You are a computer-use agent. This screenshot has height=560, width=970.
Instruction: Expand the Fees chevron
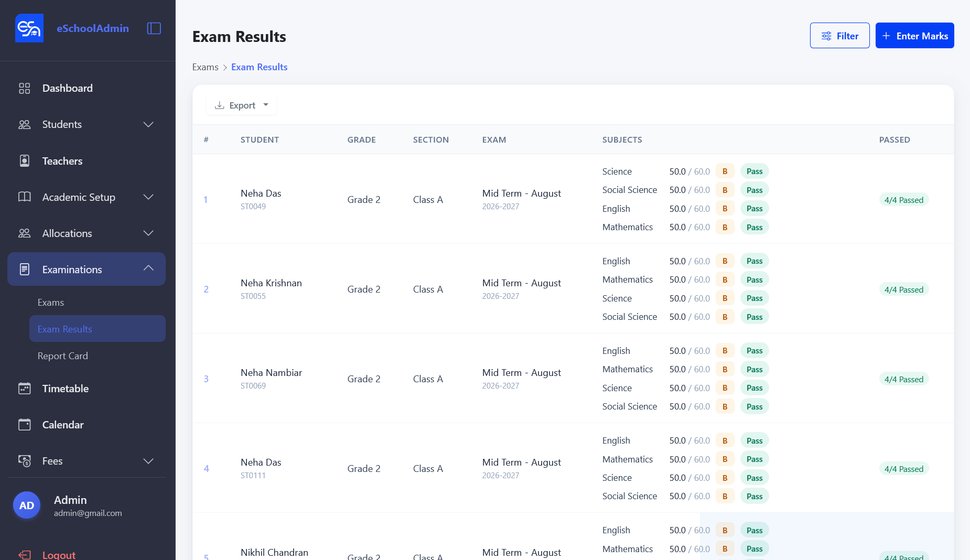point(148,461)
